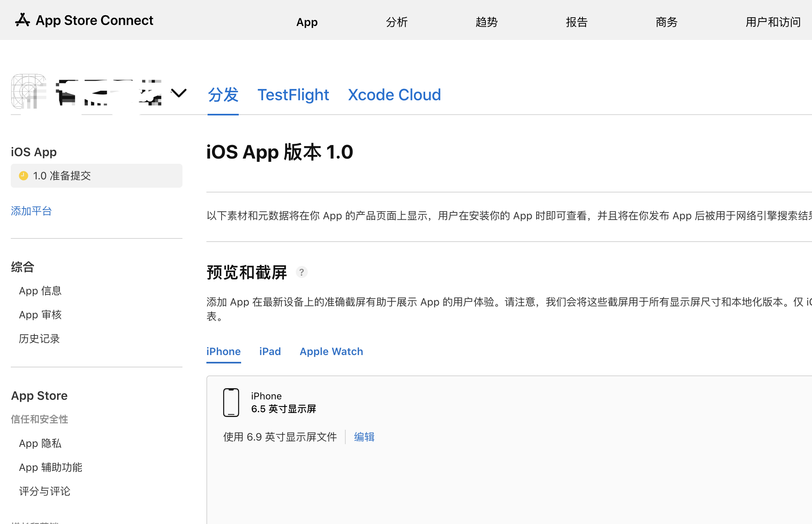Click the iPhone device outline icon

(x=231, y=403)
